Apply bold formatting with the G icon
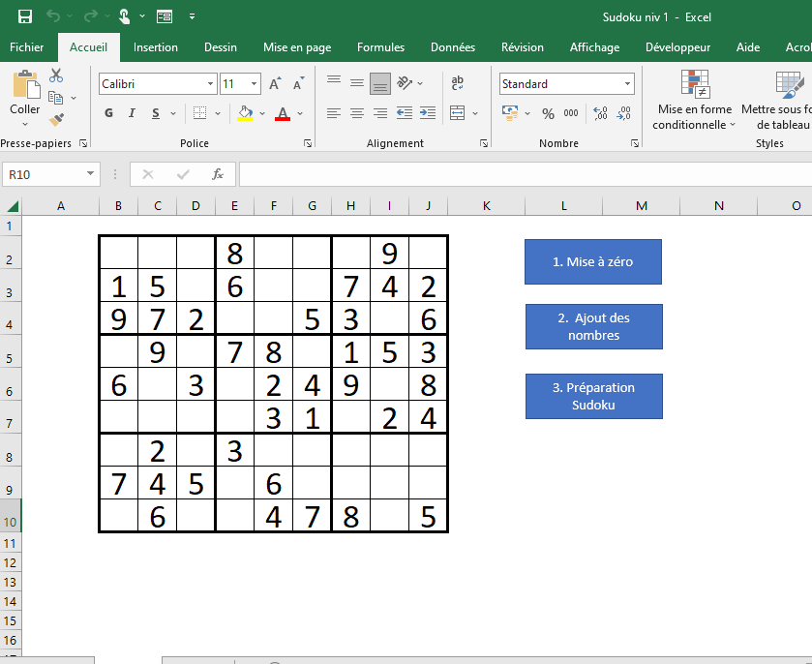This screenshot has height=664, width=812. click(x=107, y=113)
